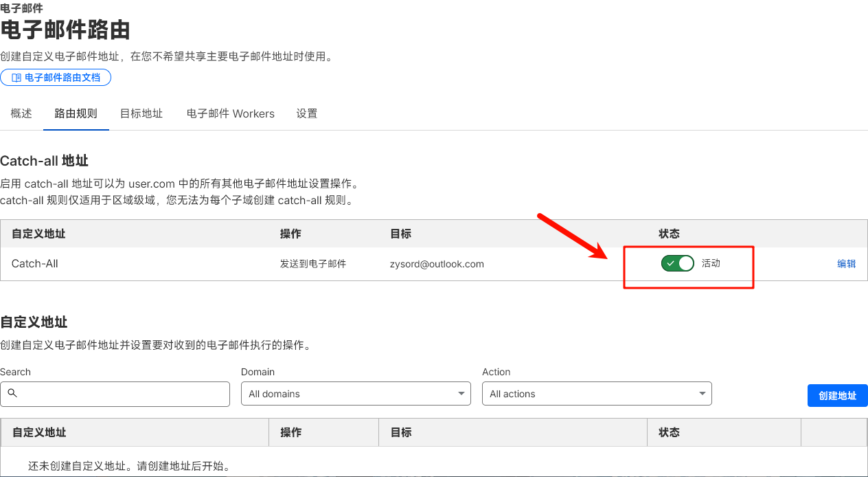Screen dimensions: 868x477
Task: Click 自定义地址 header in bottom table
Action: click(39, 432)
